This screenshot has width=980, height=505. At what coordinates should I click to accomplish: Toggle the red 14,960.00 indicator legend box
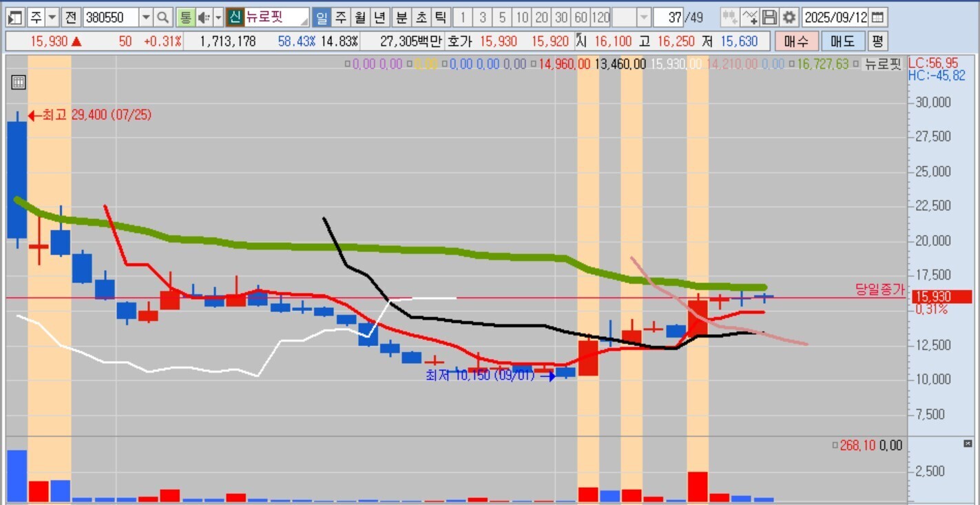pyautogui.click(x=534, y=65)
